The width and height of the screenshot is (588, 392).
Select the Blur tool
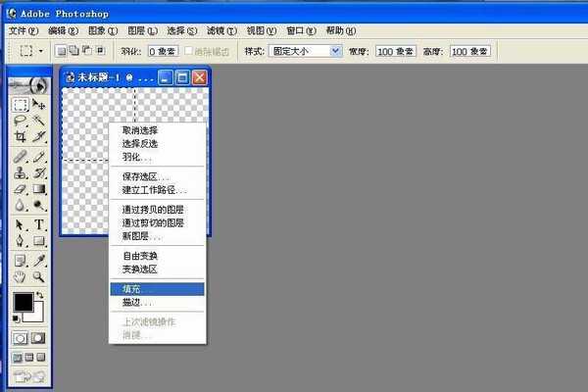point(21,205)
